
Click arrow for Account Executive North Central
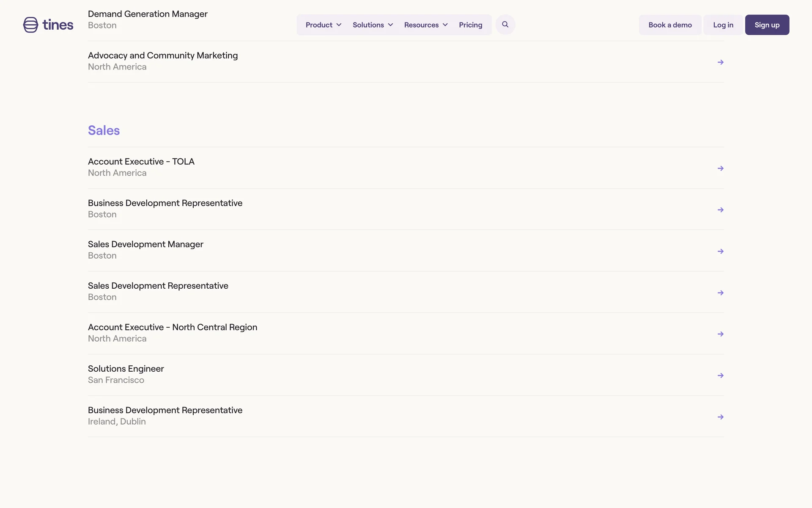720,334
